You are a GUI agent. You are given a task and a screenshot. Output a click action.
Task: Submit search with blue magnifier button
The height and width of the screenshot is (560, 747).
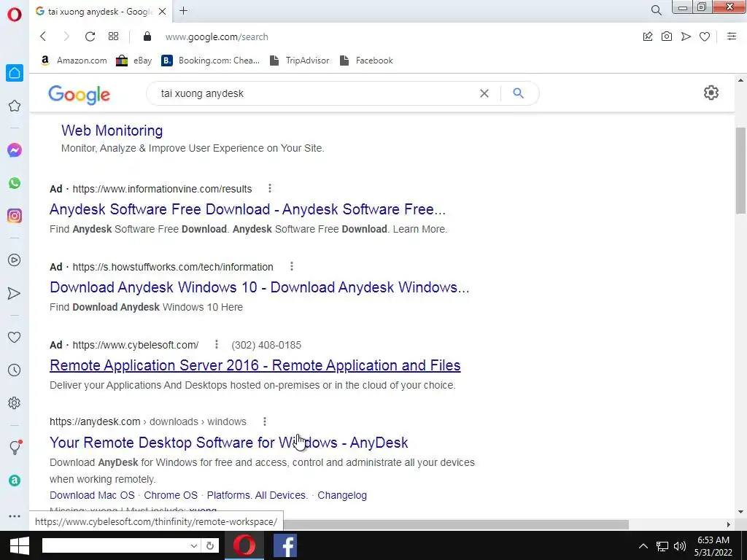[519, 93]
